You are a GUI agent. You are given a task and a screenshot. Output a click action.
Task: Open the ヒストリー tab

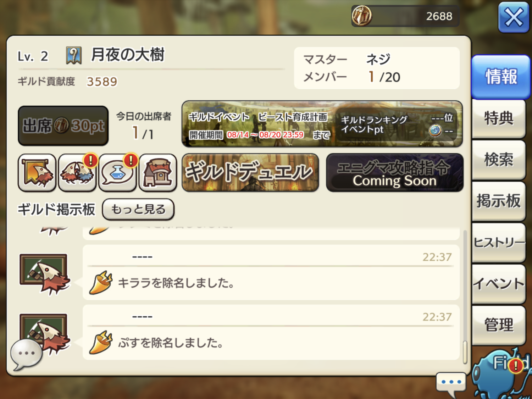[499, 242]
